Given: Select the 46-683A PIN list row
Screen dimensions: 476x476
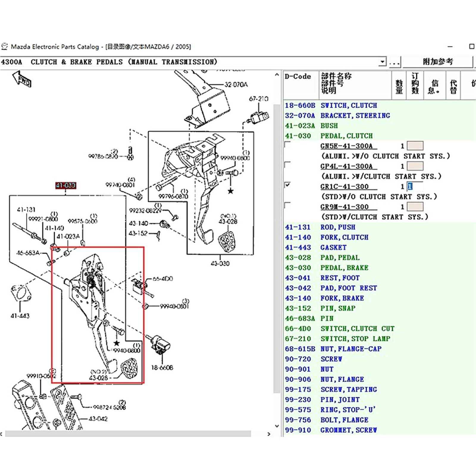Looking at the screenshot, I should tap(380, 318).
